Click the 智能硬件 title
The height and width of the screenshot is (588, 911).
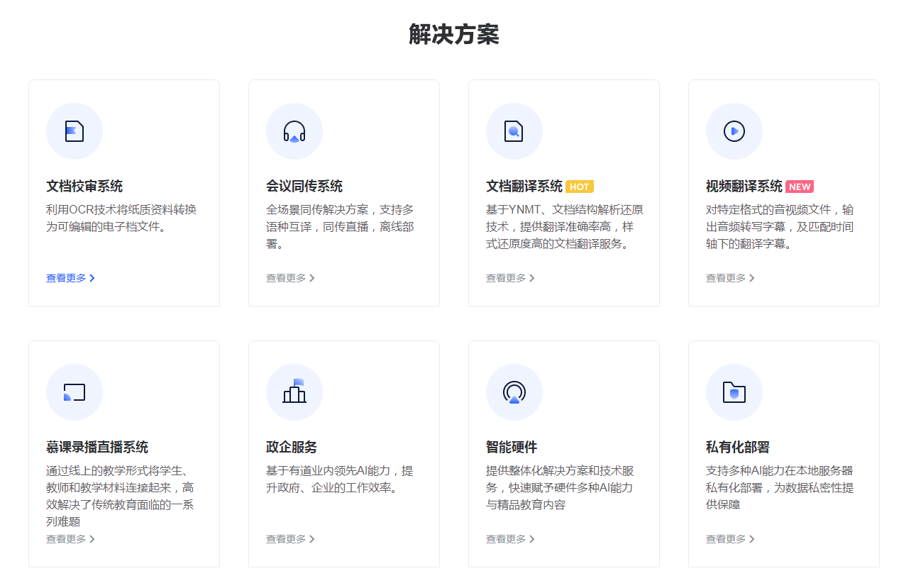coord(512,448)
